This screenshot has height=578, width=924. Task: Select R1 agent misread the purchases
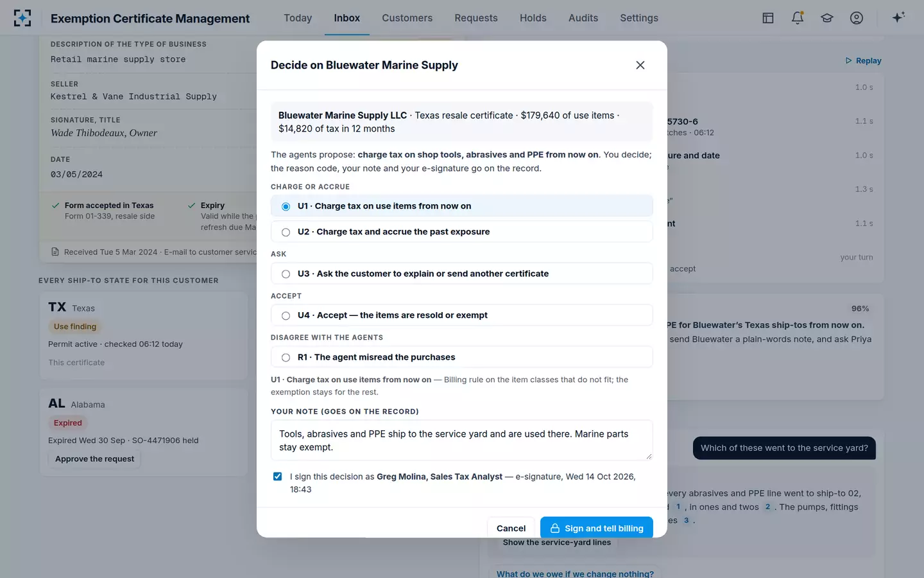462,357
